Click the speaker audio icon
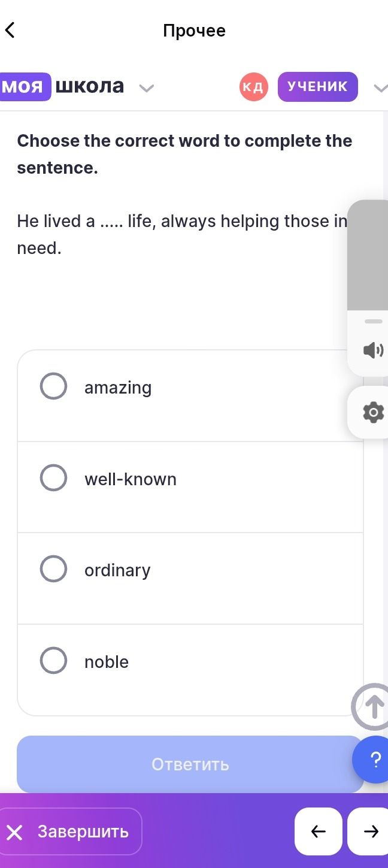 [373, 350]
